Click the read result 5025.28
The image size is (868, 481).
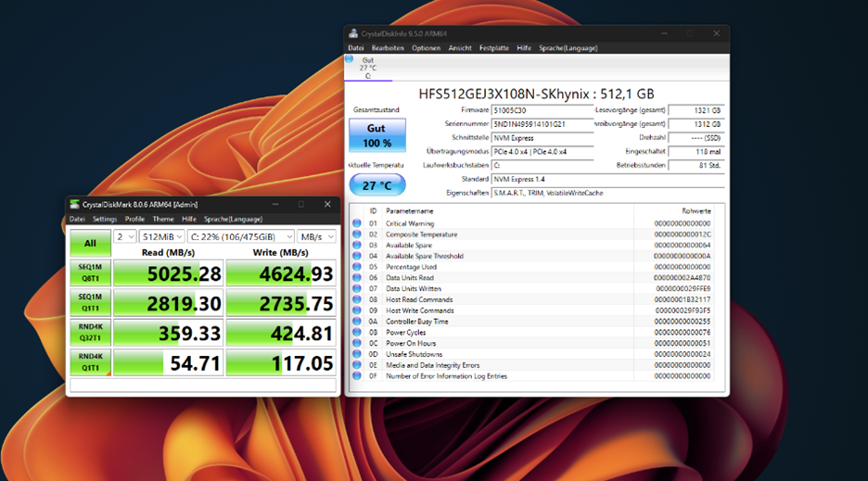(168, 273)
